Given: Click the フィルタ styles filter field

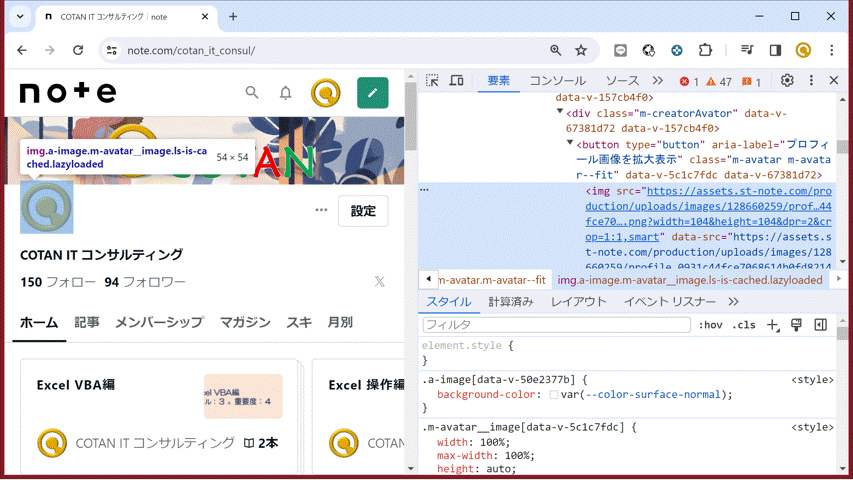Looking at the screenshot, I should [x=557, y=324].
